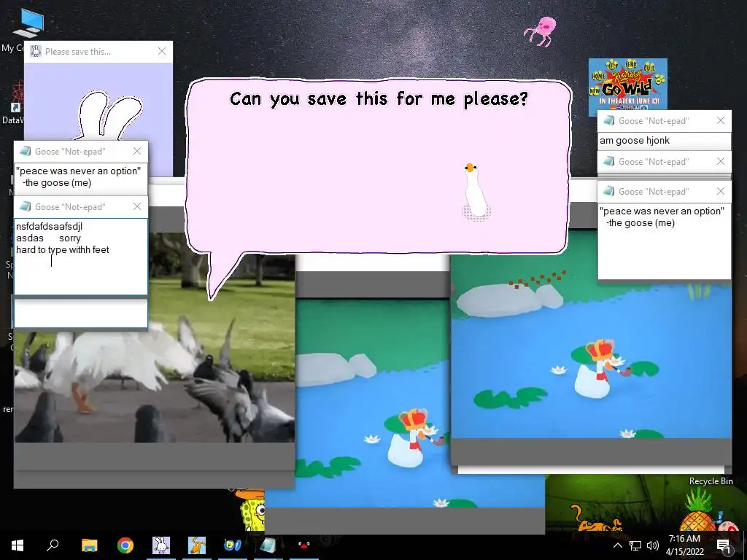Open the 7:16 AM clock and calendar

pos(684,545)
